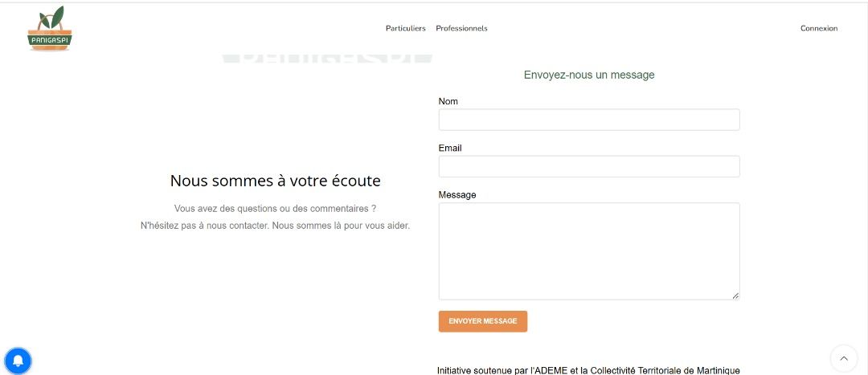Click the 'Nom' field label
The width and height of the screenshot is (868, 375).
click(x=448, y=101)
